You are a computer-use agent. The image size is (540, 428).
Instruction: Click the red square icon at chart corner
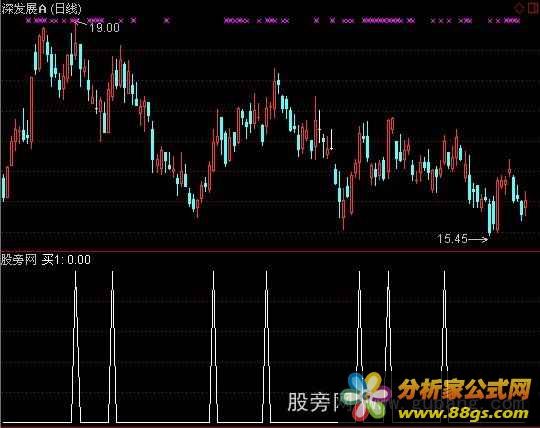pos(533,8)
